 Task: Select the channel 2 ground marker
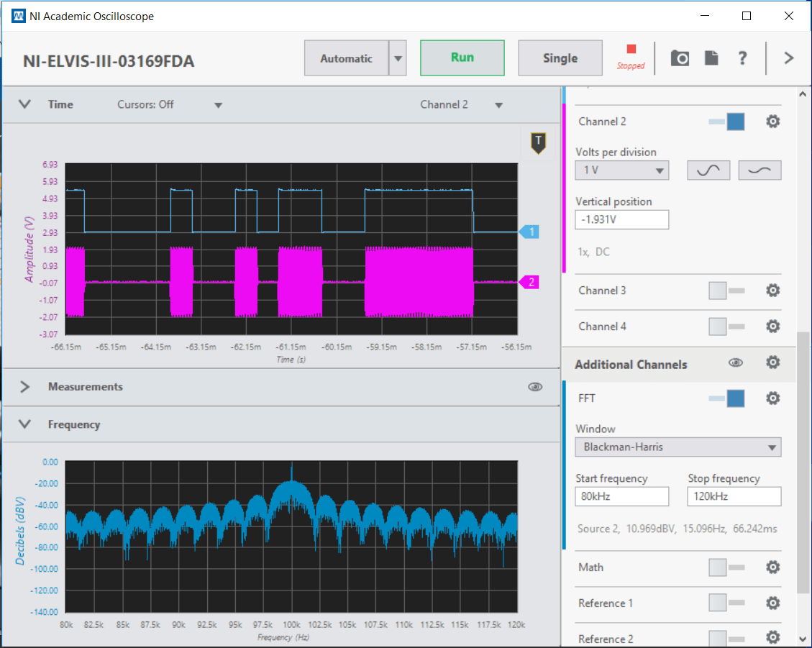[x=529, y=283]
